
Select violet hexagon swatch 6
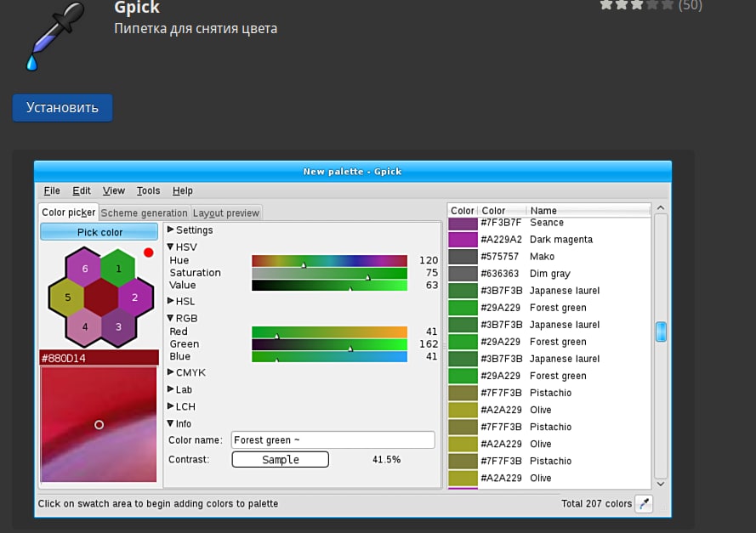click(84, 269)
